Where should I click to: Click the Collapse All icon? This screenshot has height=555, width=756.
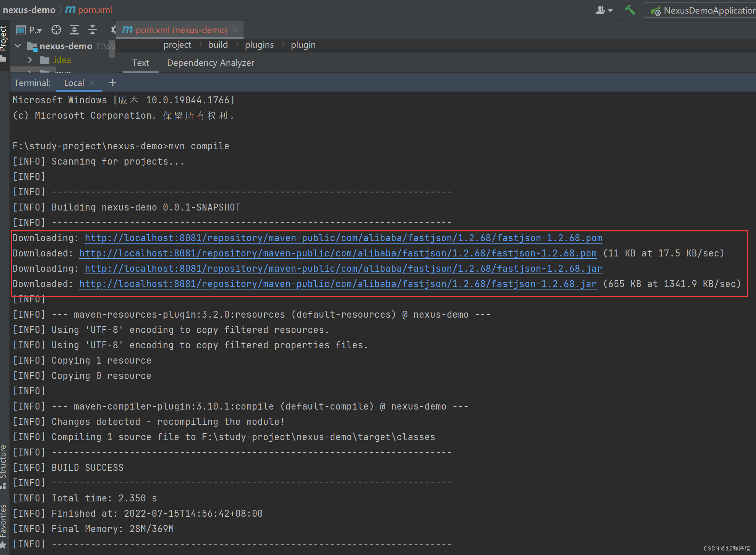92,30
